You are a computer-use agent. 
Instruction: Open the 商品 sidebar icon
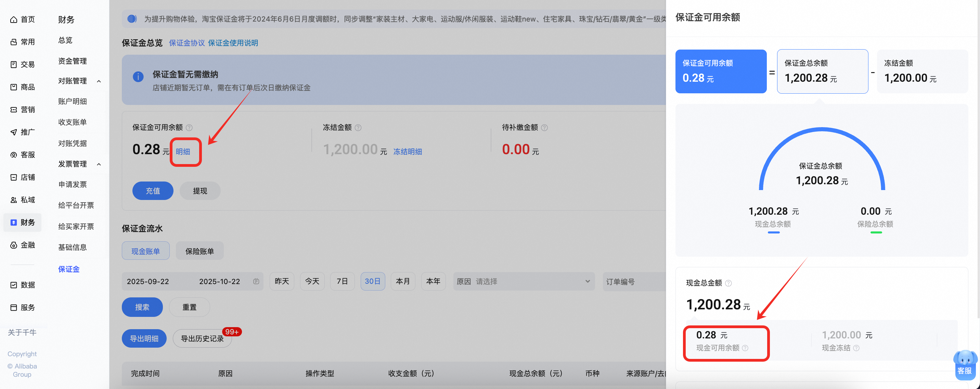coord(14,87)
